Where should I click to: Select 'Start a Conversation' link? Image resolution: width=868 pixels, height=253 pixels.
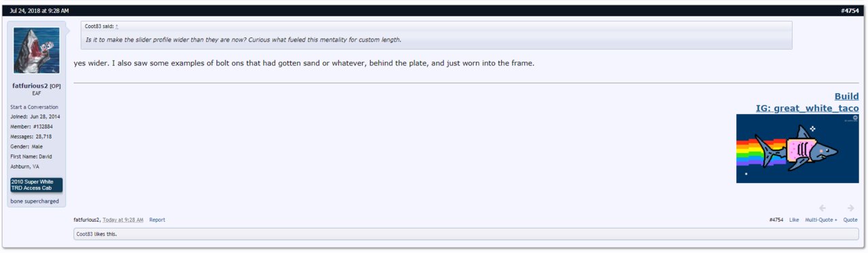34,107
